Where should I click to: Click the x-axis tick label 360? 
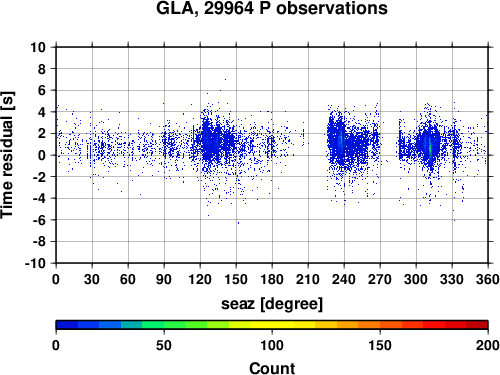[488, 279]
